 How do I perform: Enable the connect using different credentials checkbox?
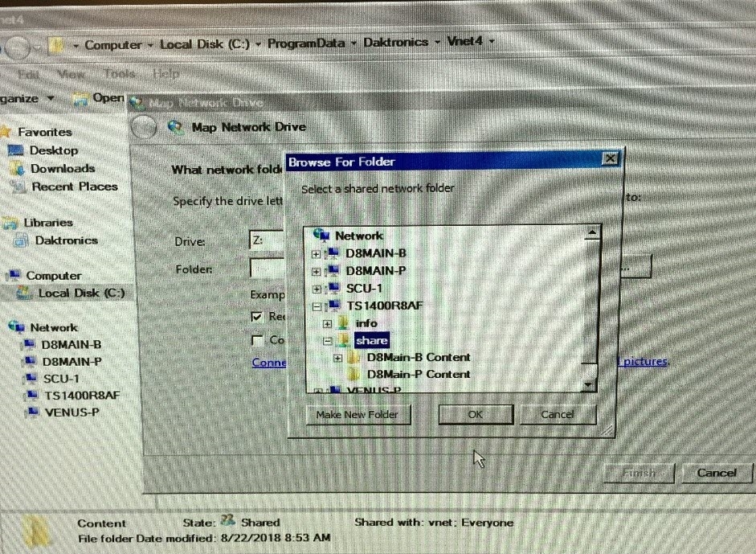pyautogui.click(x=257, y=340)
